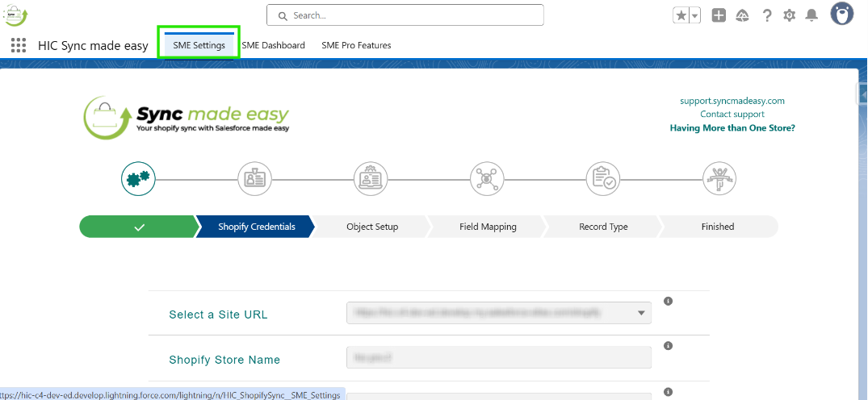Click the Shopify Store Name field
This screenshot has height=400, width=868.
pos(499,357)
